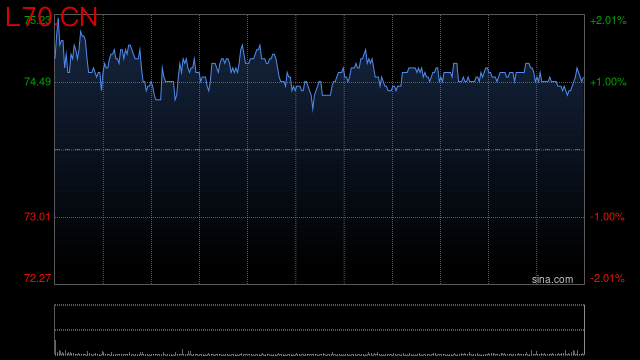
Task: Click the 74.49 price label
Action: click(x=38, y=82)
